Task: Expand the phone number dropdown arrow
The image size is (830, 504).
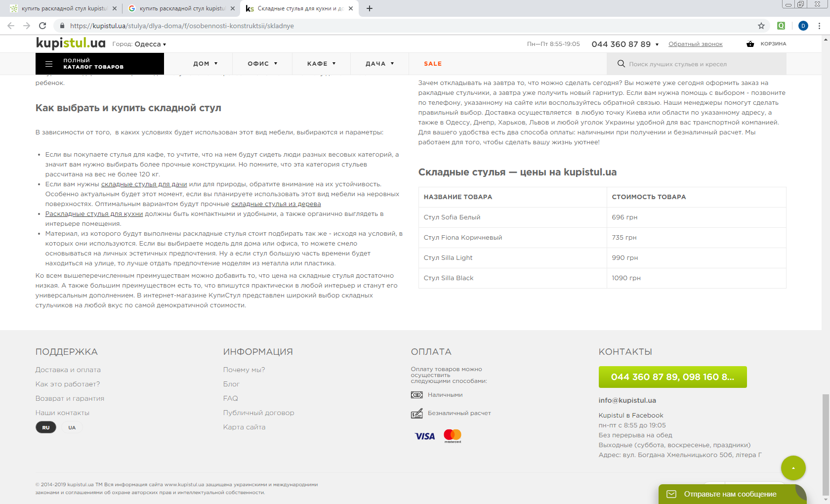Action: coord(657,44)
